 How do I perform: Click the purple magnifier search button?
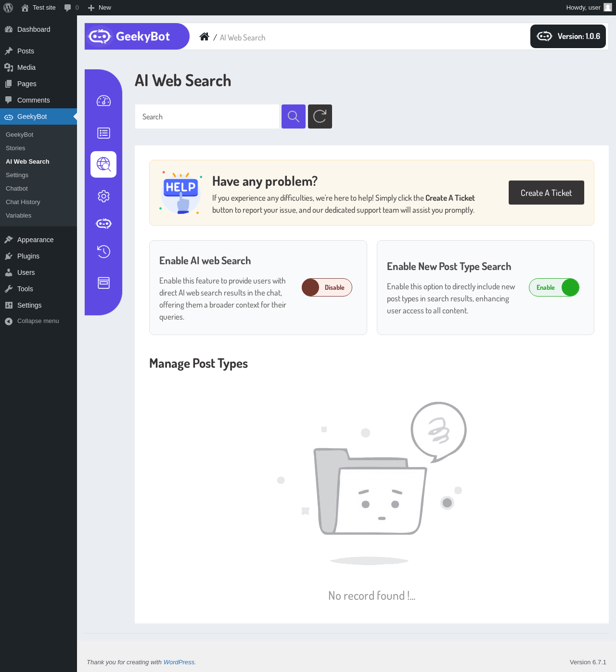point(294,116)
